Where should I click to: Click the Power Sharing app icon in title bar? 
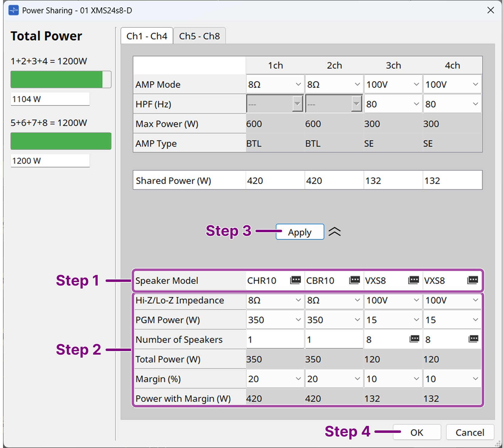click(14, 10)
